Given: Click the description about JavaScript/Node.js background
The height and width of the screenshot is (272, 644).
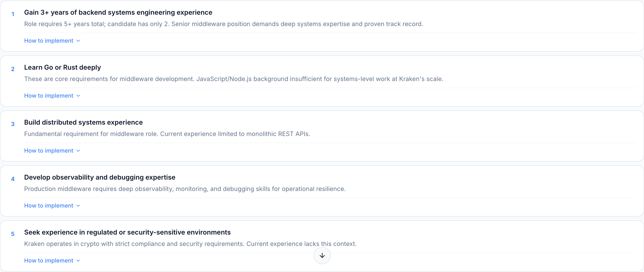Looking at the screenshot, I should click(x=233, y=79).
